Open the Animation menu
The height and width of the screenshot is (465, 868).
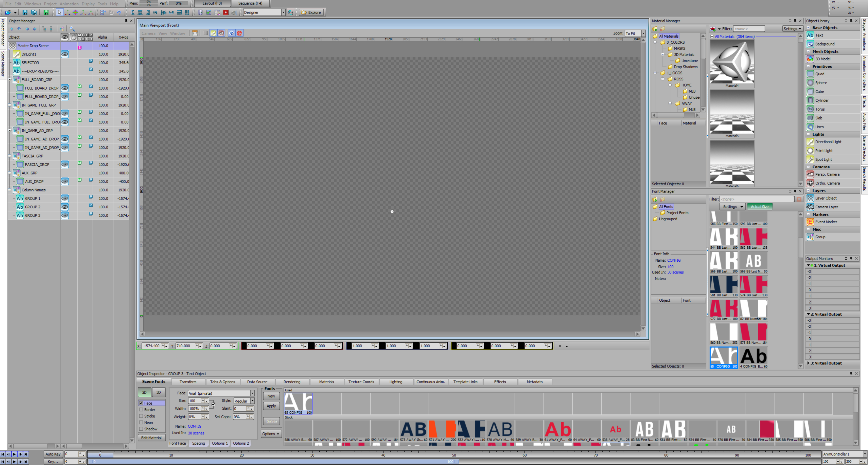click(69, 4)
